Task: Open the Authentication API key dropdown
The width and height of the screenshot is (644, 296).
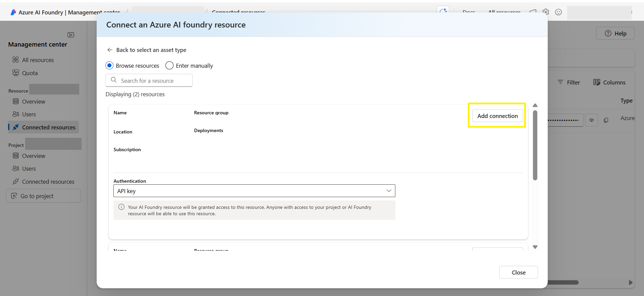Action: pos(254,191)
